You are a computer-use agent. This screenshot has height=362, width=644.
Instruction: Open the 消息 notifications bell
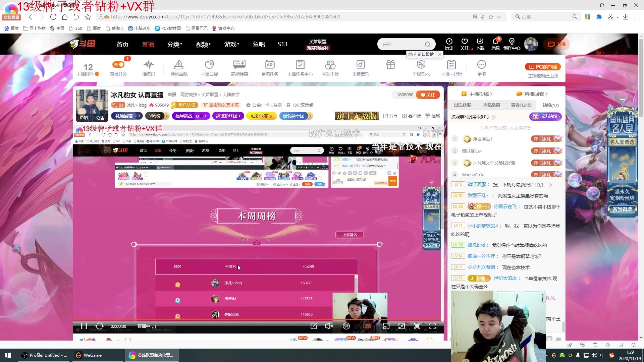[496, 44]
